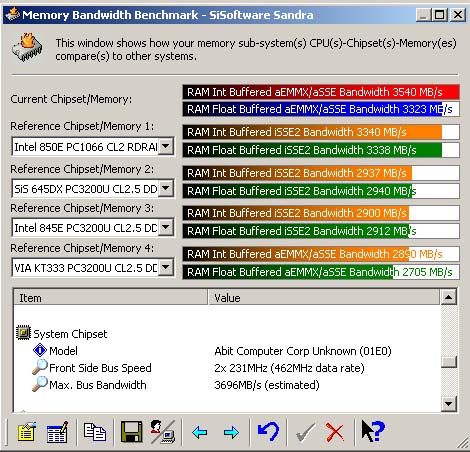Click magnifier icon beside Max. Bus Bandwidth
This screenshot has height=452, width=470.
click(x=40, y=384)
